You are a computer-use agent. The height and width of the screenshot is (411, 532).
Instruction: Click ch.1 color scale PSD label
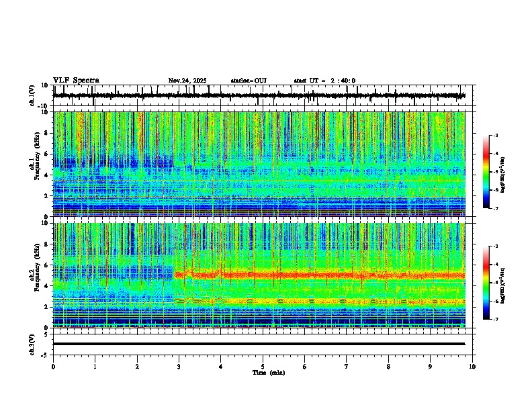point(503,175)
